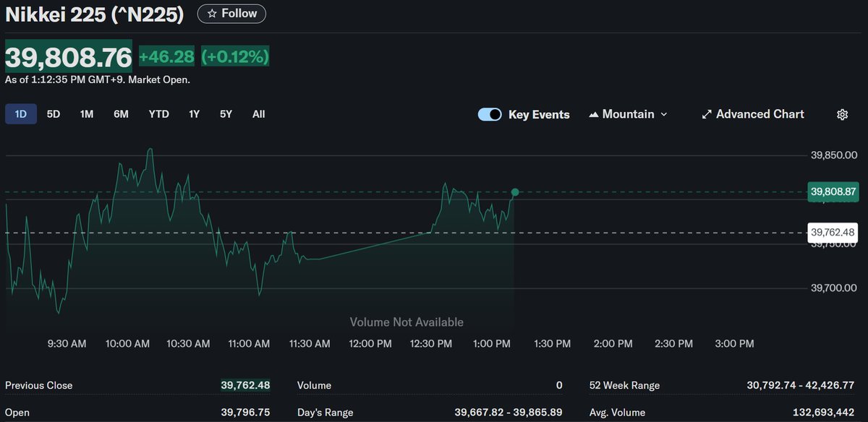Screen dimensions: 868x422
Task: Click the Advanced Chart expand arrows icon
Action: tap(707, 114)
